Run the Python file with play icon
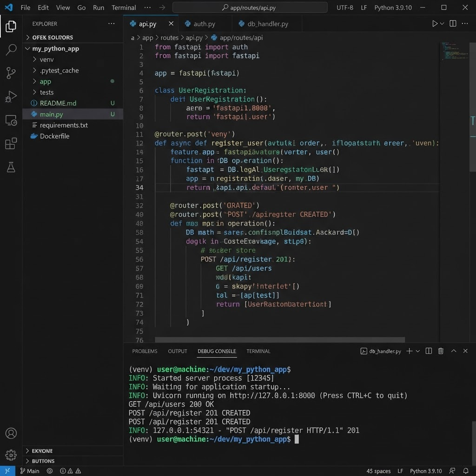 [x=435, y=24]
